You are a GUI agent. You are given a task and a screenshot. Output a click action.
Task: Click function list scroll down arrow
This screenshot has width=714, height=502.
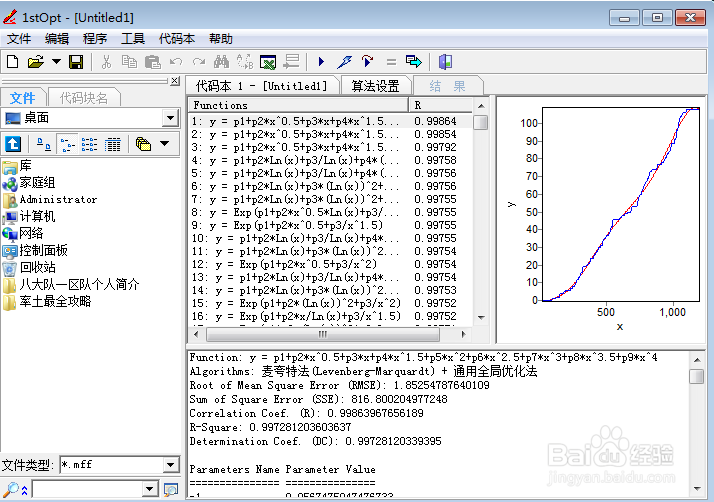(481, 318)
